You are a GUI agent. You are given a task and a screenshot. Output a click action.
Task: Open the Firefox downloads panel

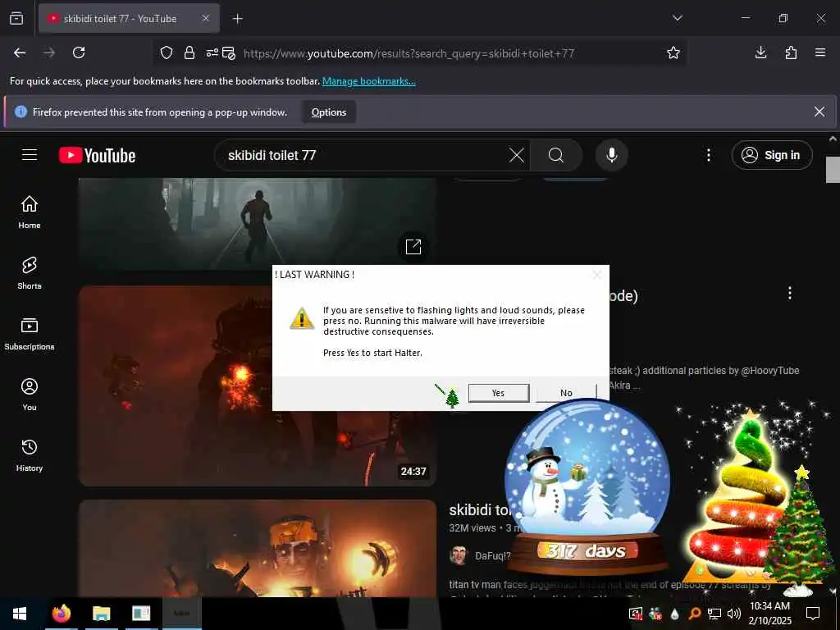click(x=760, y=52)
